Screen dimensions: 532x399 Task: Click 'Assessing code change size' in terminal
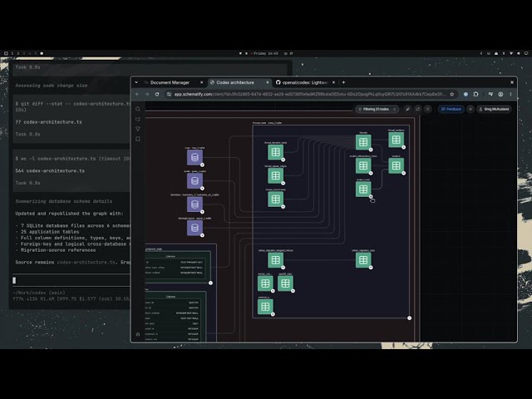[x=52, y=86]
